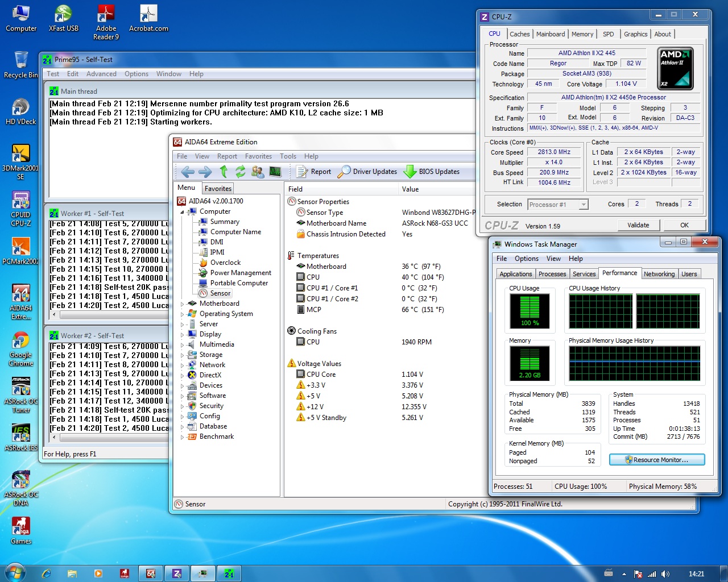
Task: Open the HD VDeck desktop icon
Action: pos(21,111)
